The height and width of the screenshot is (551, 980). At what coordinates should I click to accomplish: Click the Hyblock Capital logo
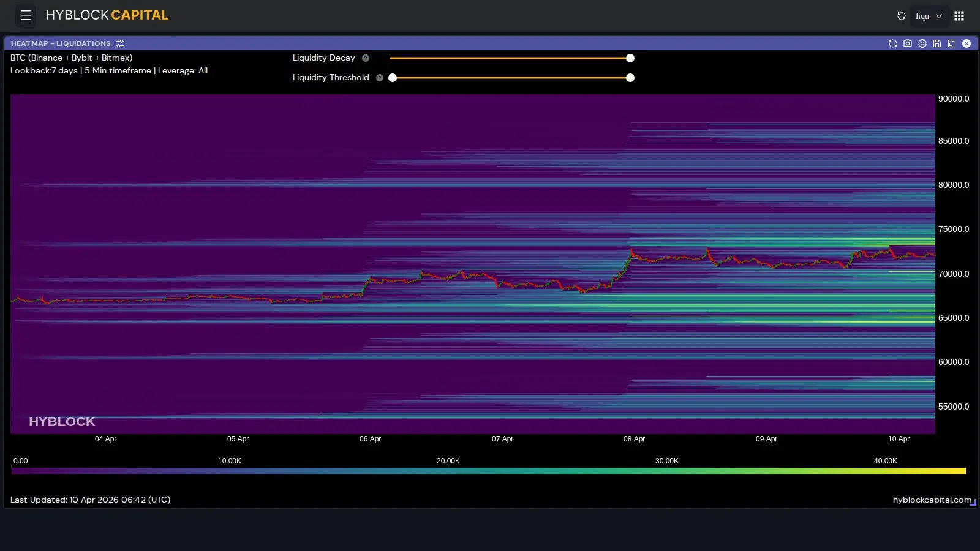[x=107, y=15]
